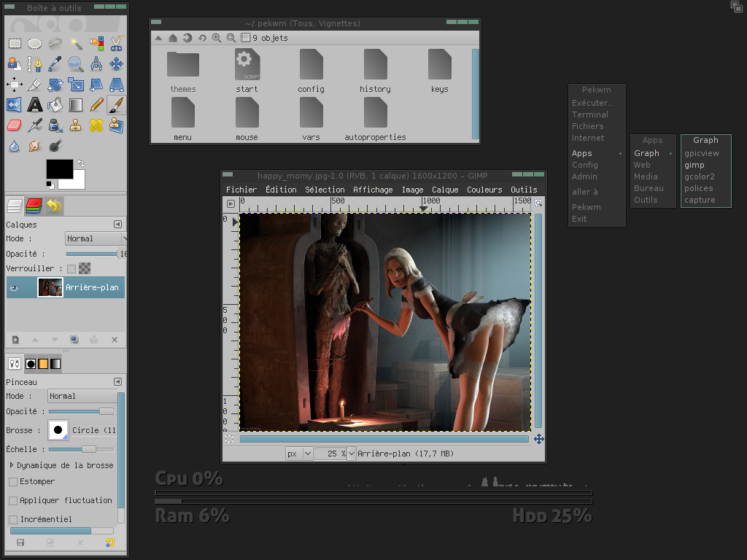Adjust the brush Échelle slider
This screenshot has width=747, height=560.
pyautogui.click(x=82, y=449)
